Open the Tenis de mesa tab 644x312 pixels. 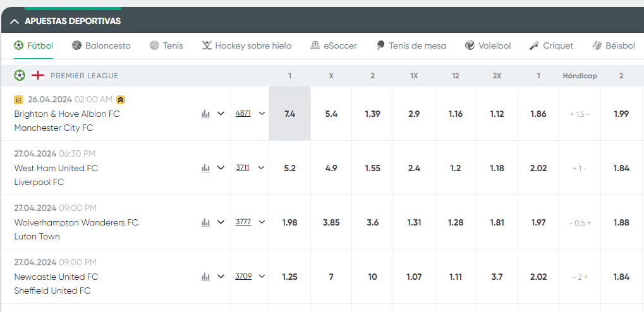pos(411,45)
